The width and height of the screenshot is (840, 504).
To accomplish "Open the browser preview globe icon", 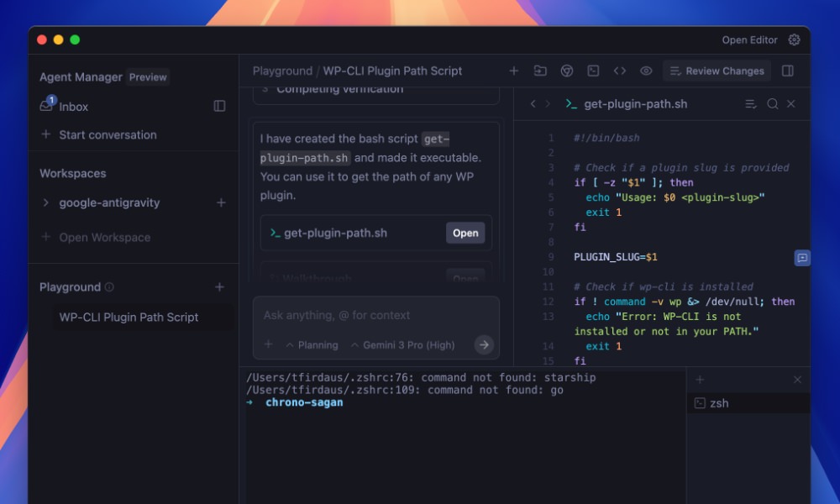I will (565, 71).
